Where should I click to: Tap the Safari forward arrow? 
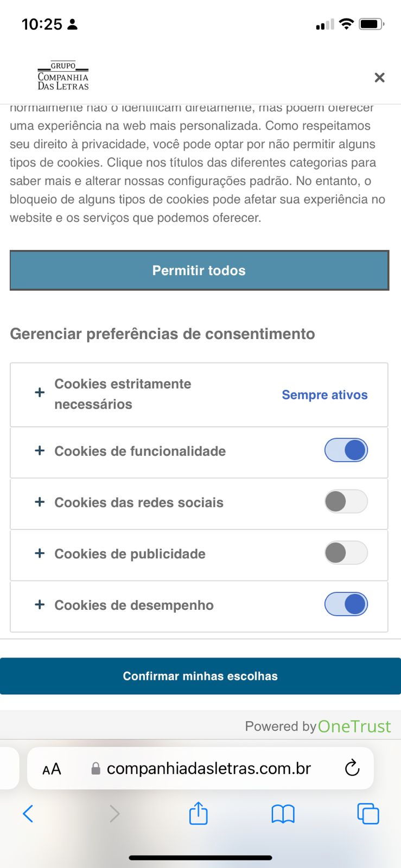click(x=114, y=813)
